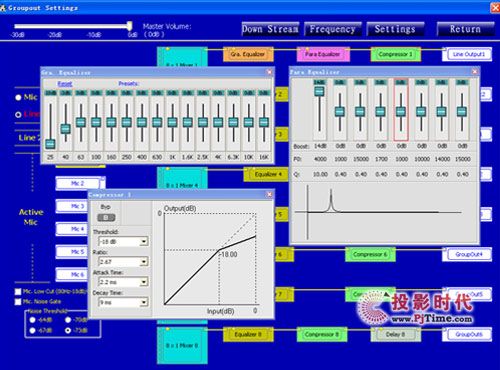Open the Attack Time dropdown

[144, 282]
